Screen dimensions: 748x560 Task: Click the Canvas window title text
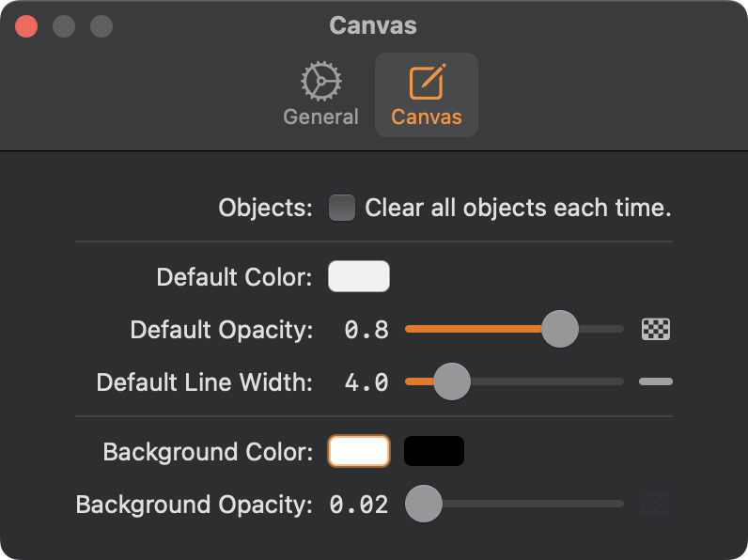[373, 25]
